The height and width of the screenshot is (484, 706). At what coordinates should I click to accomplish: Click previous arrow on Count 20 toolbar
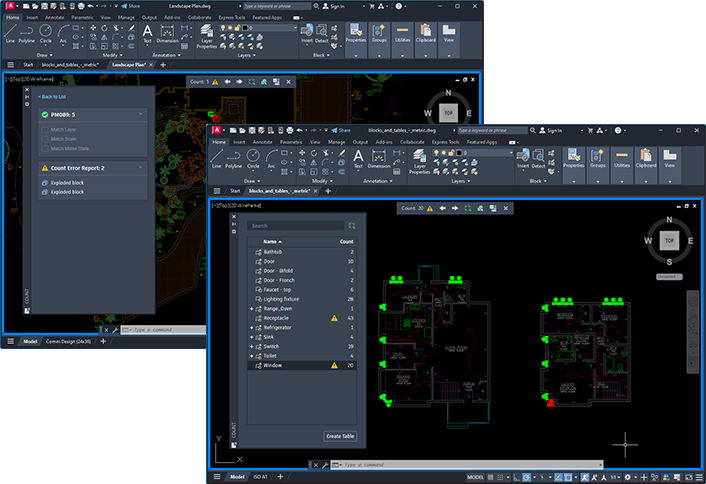click(x=443, y=208)
